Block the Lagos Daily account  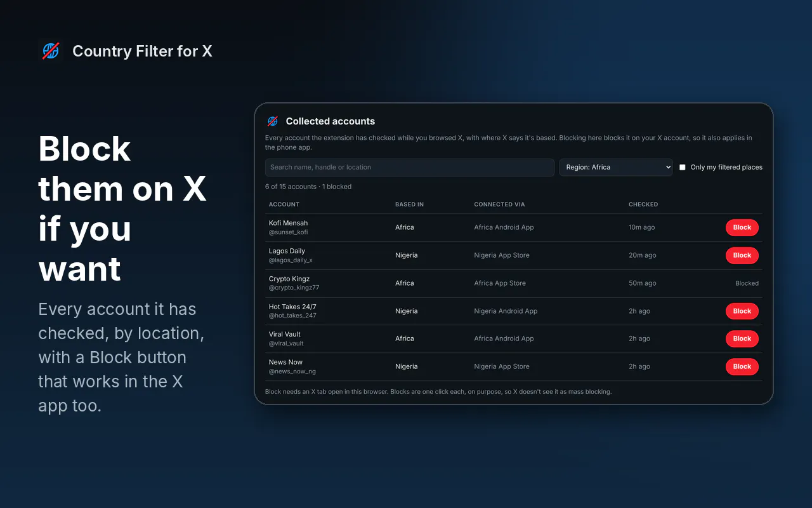coord(742,256)
